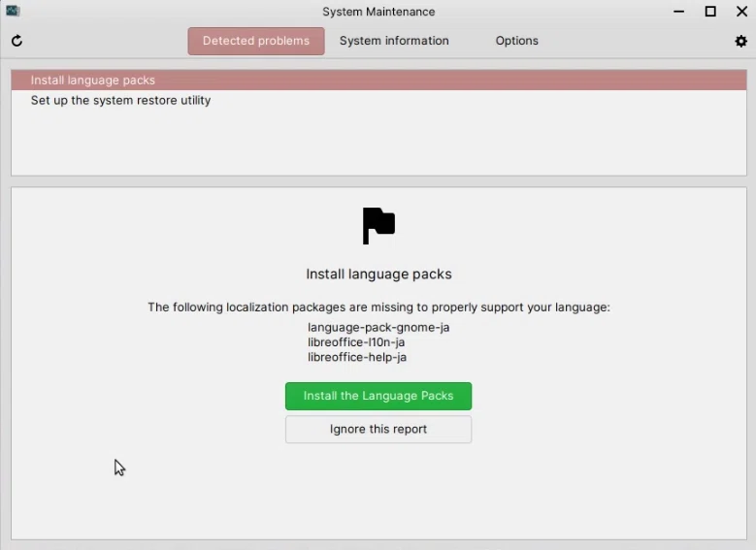Click the refresh icon in the toolbar
The height and width of the screenshot is (550, 756).
[x=16, y=41]
